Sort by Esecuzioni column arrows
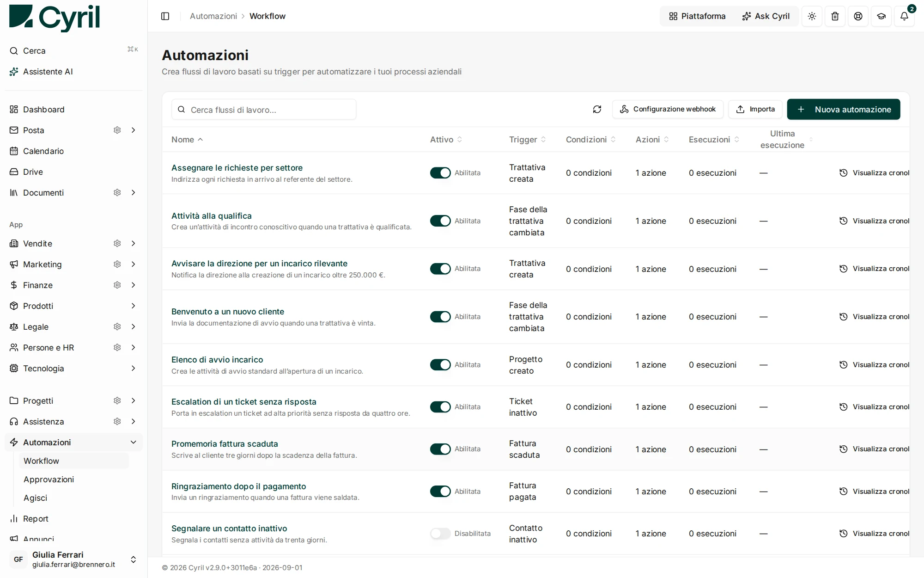924x578 pixels. tap(736, 139)
